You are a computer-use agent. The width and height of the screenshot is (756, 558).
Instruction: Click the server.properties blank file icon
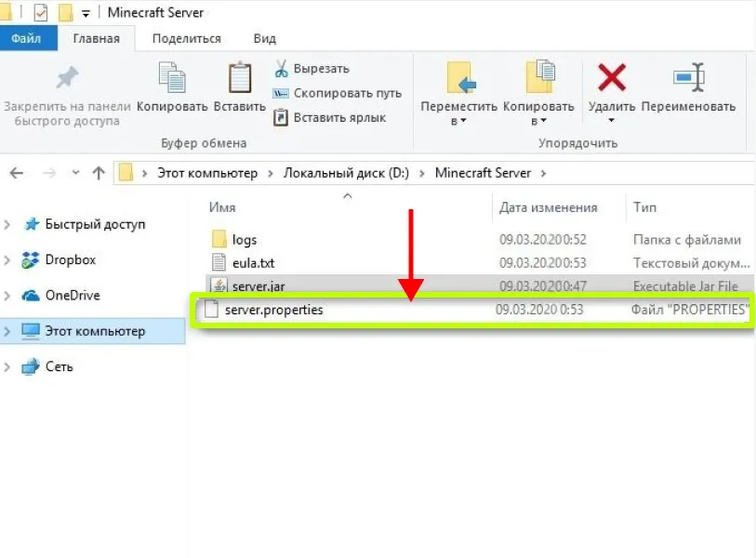(x=212, y=309)
